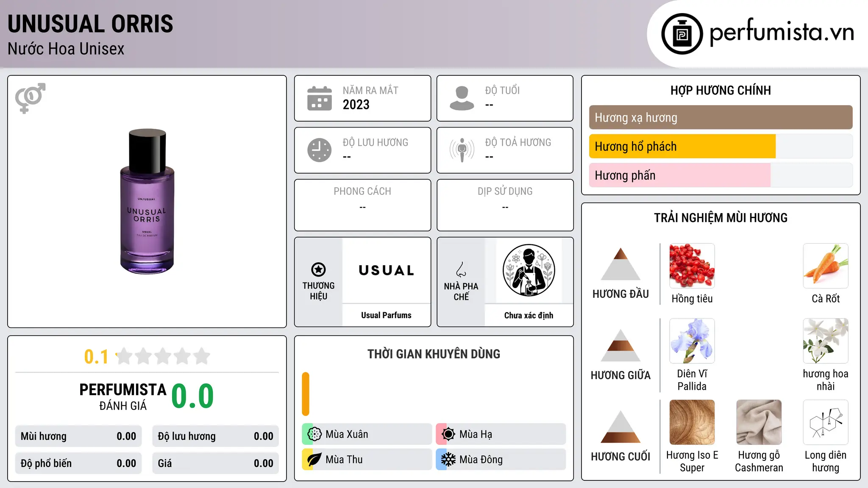Image resolution: width=868 pixels, height=488 pixels.
Task: Click the Mùa Hạ season label
Action: pyautogui.click(x=476, y=434)
